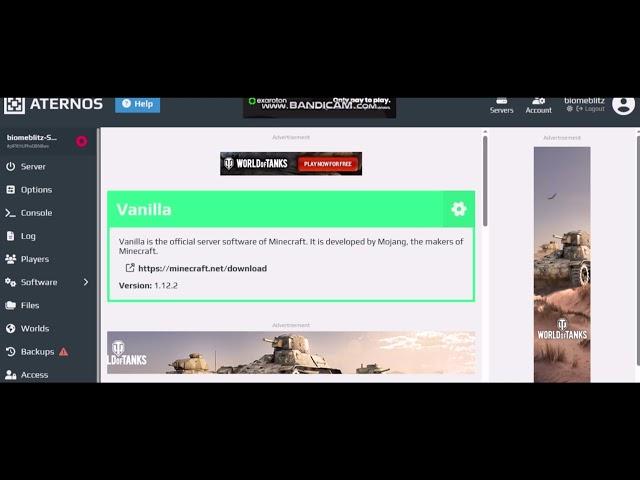
Task: Open the Servers page icon
Action: pos(502,101)
